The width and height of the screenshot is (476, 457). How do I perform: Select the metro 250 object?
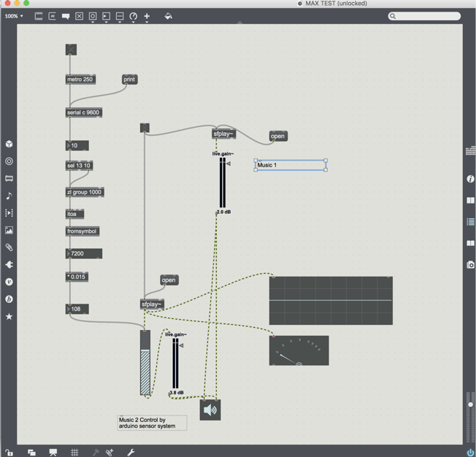[x=80, y=80]
